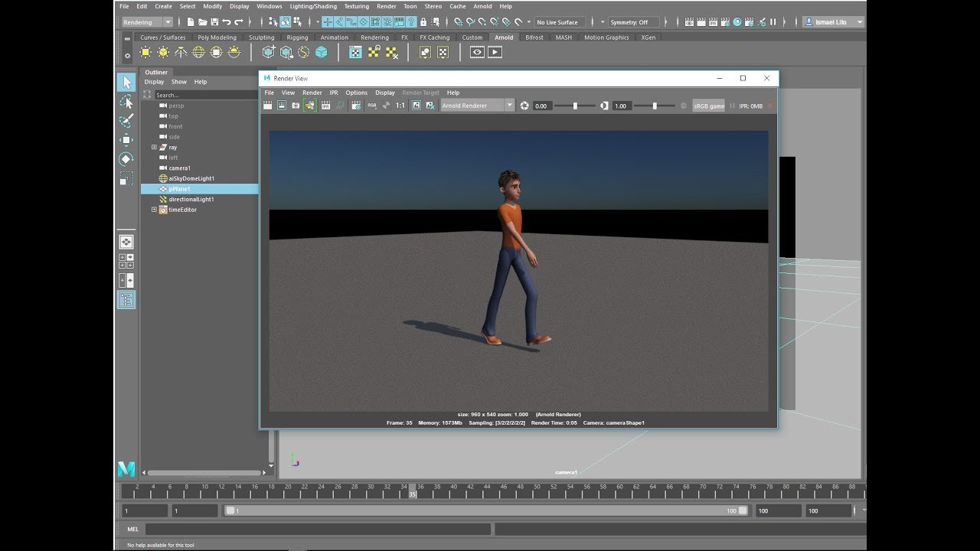Click the Redo arrow icon
Screen dimensions: 980x551
[x=239, y=22]
